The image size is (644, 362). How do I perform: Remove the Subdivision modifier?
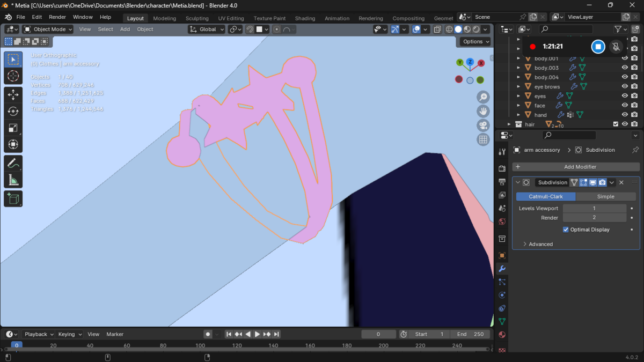[621, 182]
